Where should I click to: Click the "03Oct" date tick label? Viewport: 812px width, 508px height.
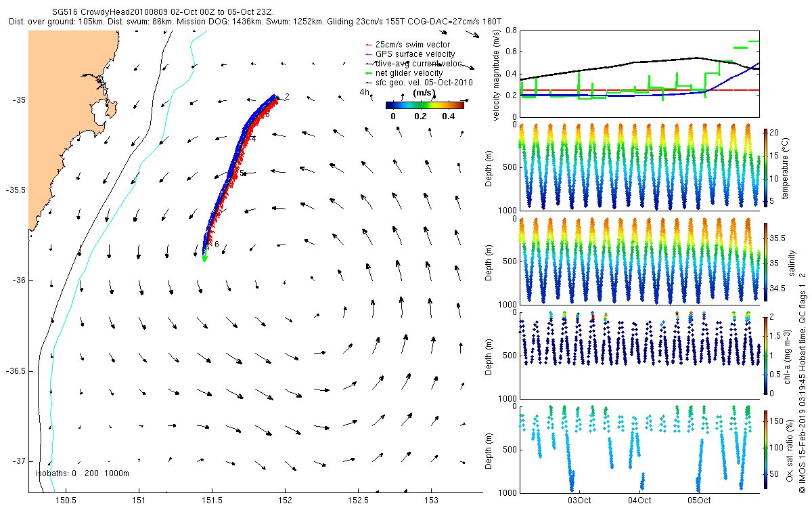click(x=580, y=501)
